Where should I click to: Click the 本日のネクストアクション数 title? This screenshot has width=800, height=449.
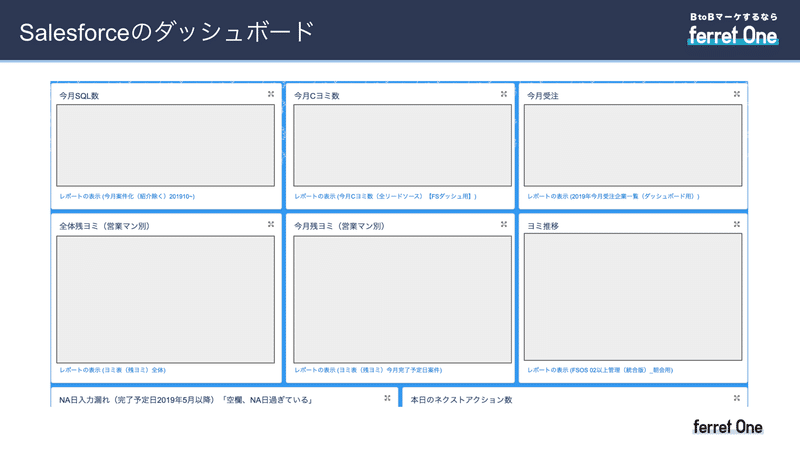pyautogui.click(x=461, y=400)
